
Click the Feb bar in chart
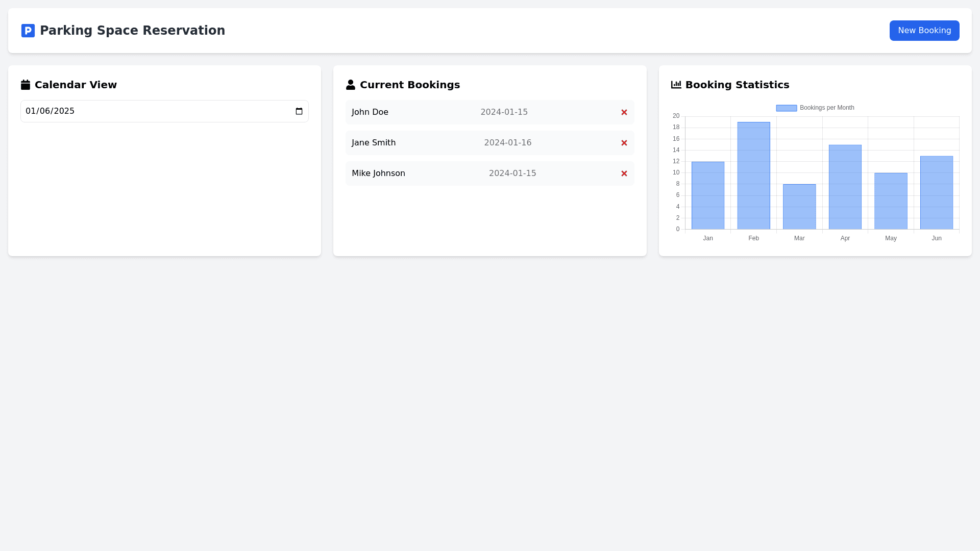click(753, 176)
